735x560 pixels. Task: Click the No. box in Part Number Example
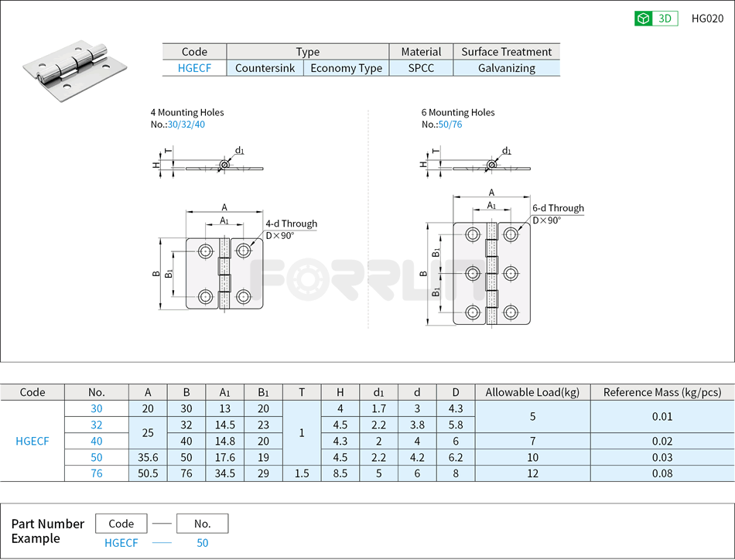(202, 523)
